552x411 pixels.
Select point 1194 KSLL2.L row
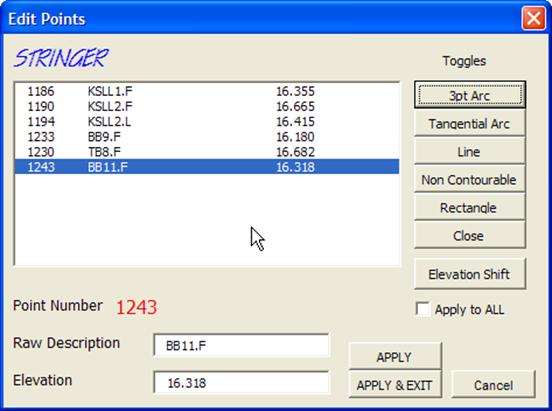207,122
